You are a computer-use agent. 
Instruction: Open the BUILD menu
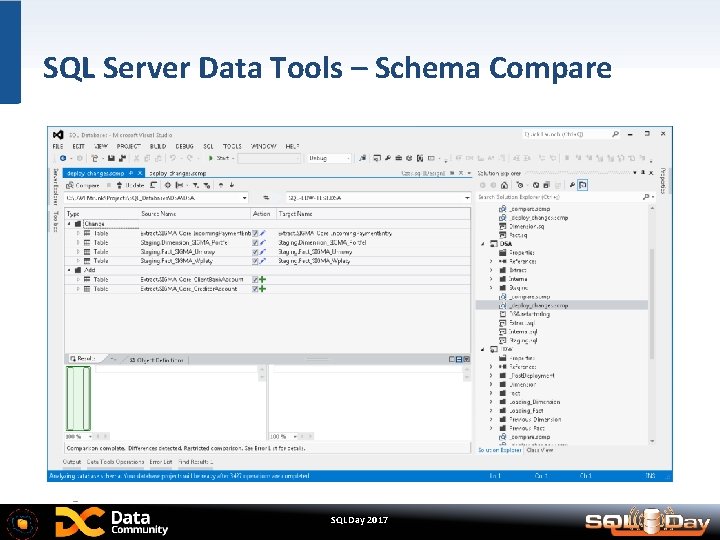click(158, 146)
